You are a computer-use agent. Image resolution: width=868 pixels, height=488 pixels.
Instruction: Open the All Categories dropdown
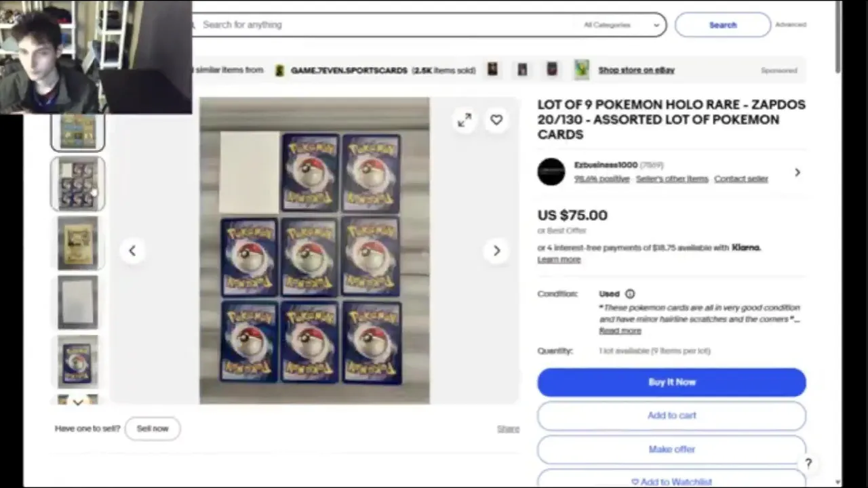[x=621, y=25]
